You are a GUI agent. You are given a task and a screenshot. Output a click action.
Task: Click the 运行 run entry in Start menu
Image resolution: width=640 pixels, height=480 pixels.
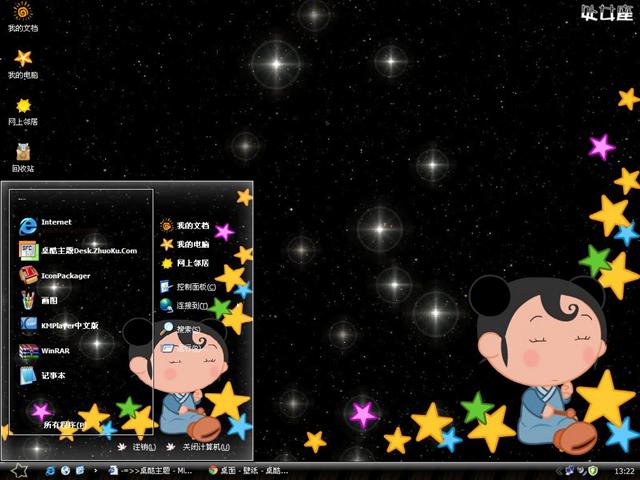[x=182, y=348]
